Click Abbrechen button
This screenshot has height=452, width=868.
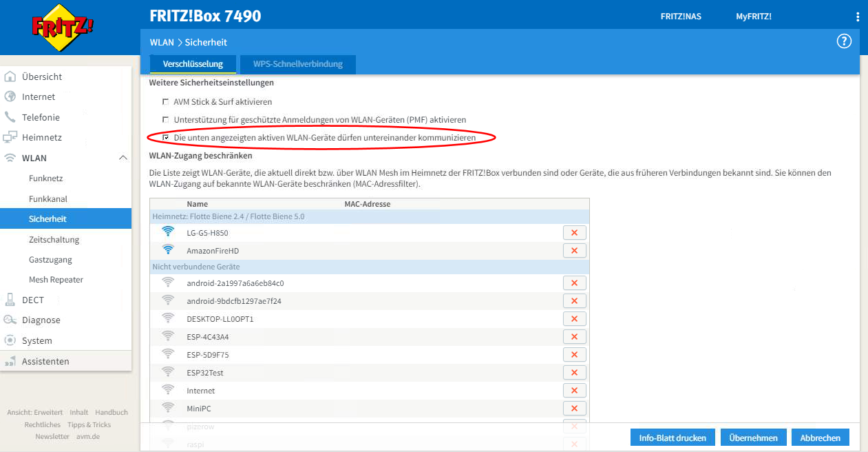click(x=821, y=438)
